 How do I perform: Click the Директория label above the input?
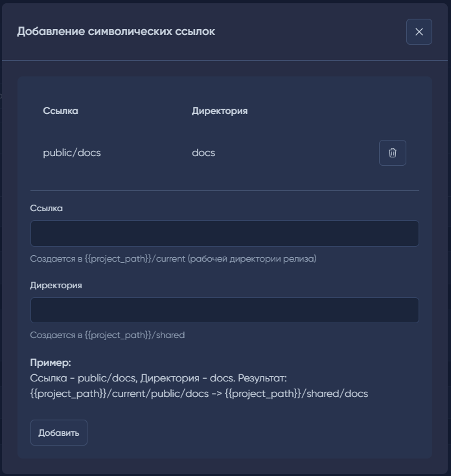[56, 285]
